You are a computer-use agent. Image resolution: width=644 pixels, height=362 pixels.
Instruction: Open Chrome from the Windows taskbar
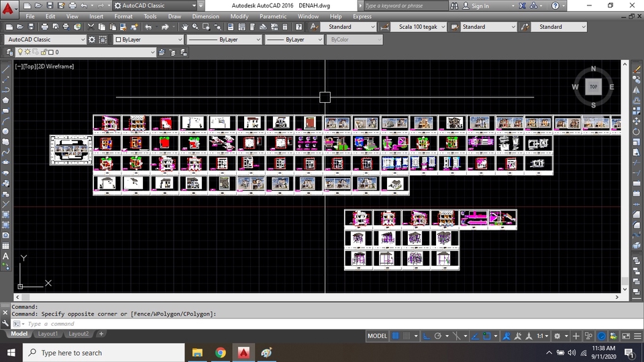click(x=221, y=353)
